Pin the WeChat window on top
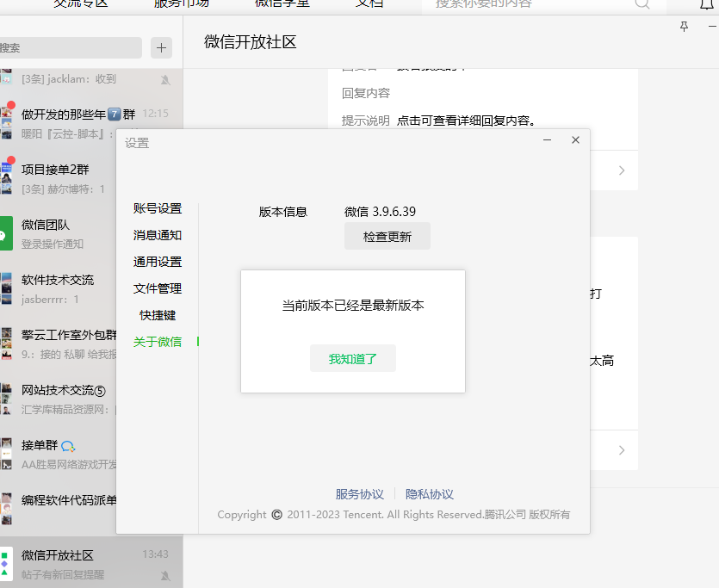This screenshot has width=719, height=588. pyautogui.click(x=684, y=27)
